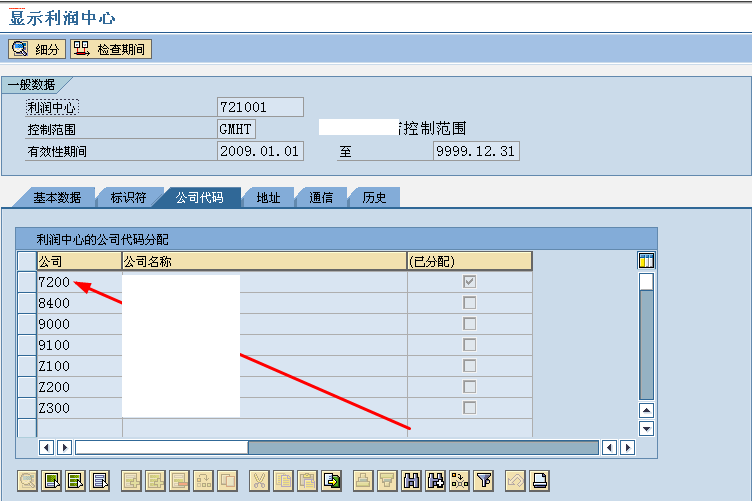This screenshot has width=752, height=501.
Task: Select company code cell 7200
Action: click(x=79, y=282)
